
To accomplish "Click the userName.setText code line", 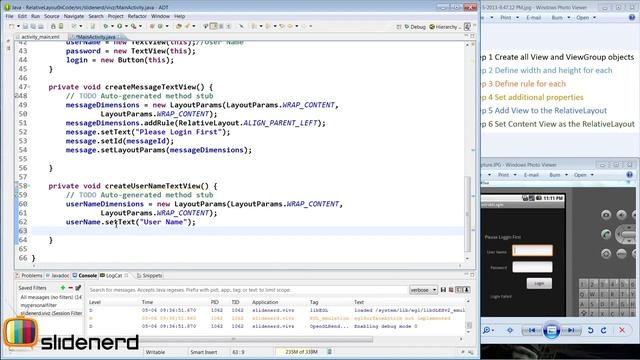I will pos(131,222).
